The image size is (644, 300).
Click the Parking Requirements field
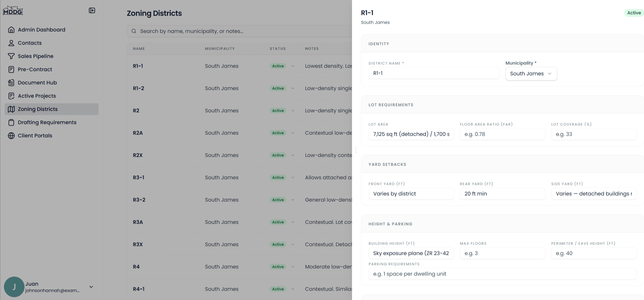502,274
